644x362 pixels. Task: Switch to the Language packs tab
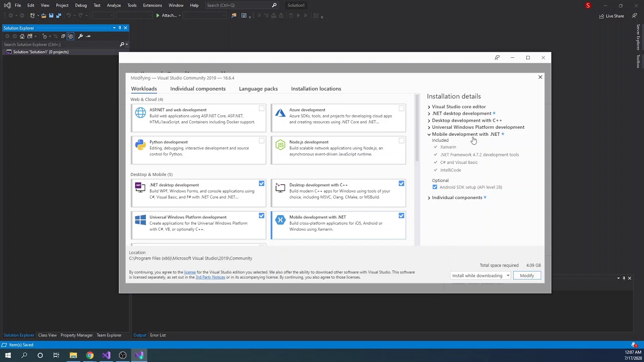[258, 88]
